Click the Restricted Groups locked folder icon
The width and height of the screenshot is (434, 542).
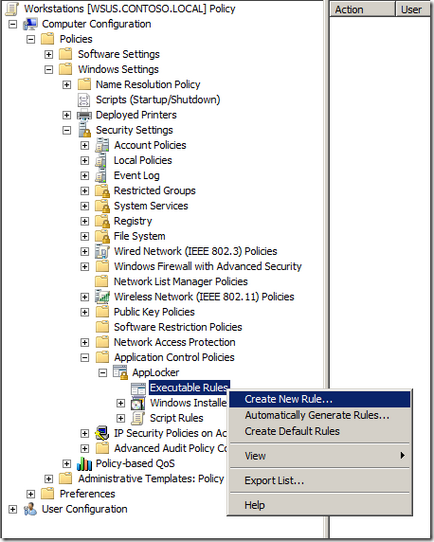click(x=102, y=191)
